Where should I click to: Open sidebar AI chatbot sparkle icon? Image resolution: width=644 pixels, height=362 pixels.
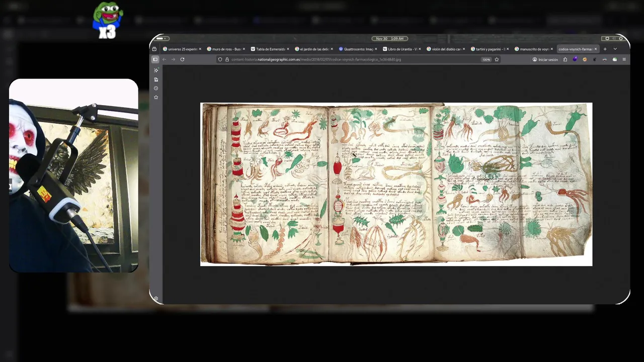(x=156, y=70)
